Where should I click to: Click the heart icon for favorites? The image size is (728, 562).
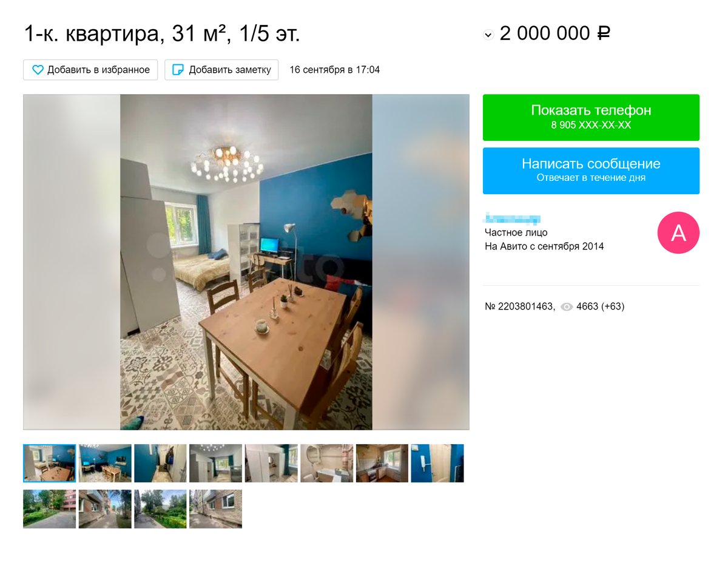pyautogui.click(x=38, y=70)
